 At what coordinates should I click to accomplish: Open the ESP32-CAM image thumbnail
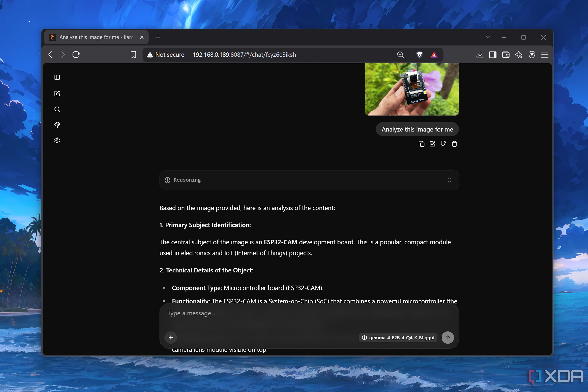(x=412, y=89)
